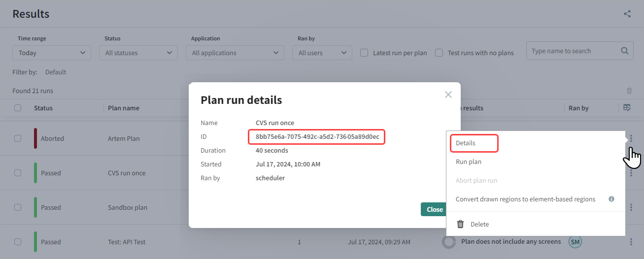Click info icon beside Convert drawn regions

(x=611, y=199)
